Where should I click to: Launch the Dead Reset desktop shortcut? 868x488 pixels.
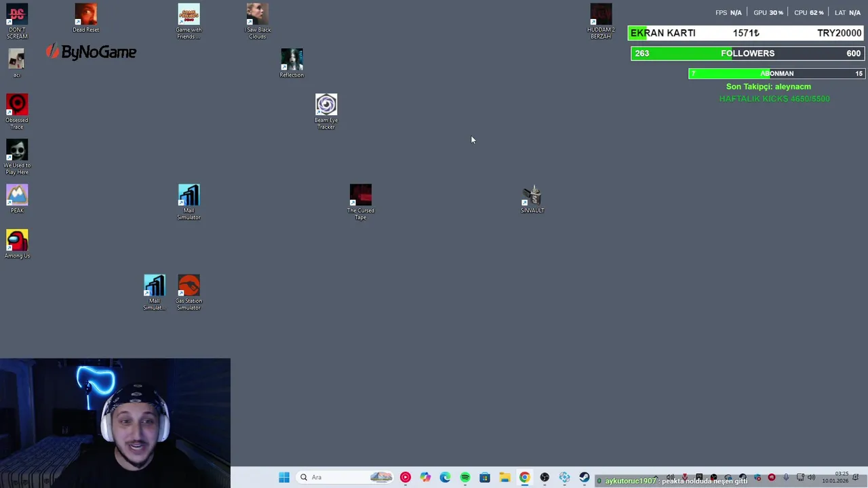(85, 18)
